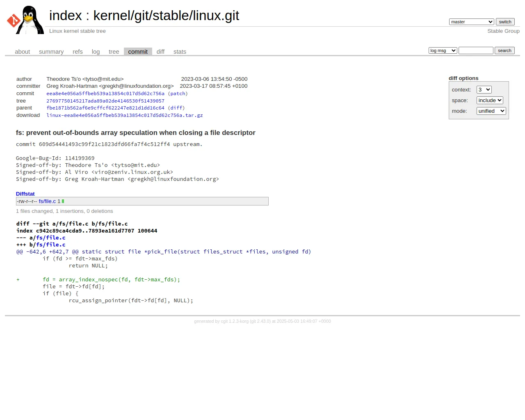Focus the search text field
Screen dimensions: 525x420
476,50
